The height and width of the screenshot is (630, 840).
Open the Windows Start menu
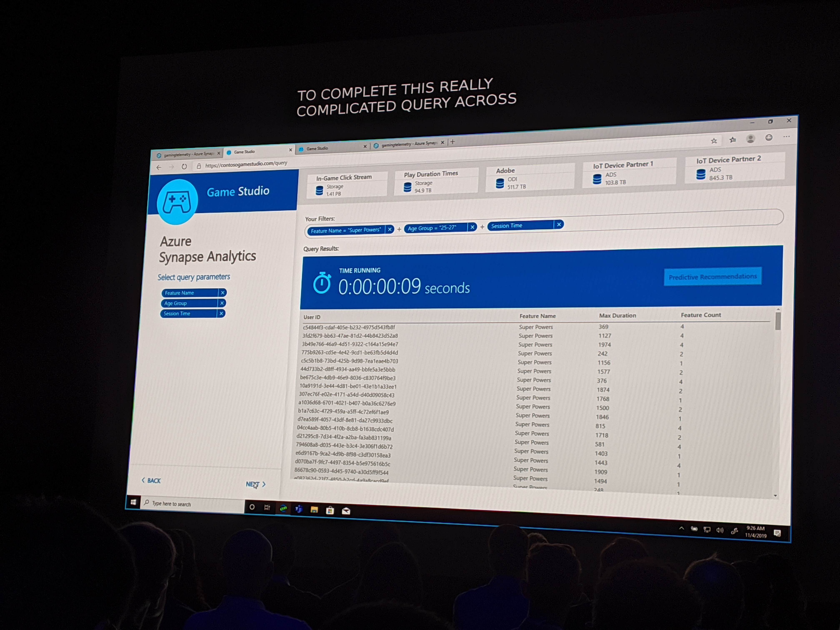pos(133,502)
